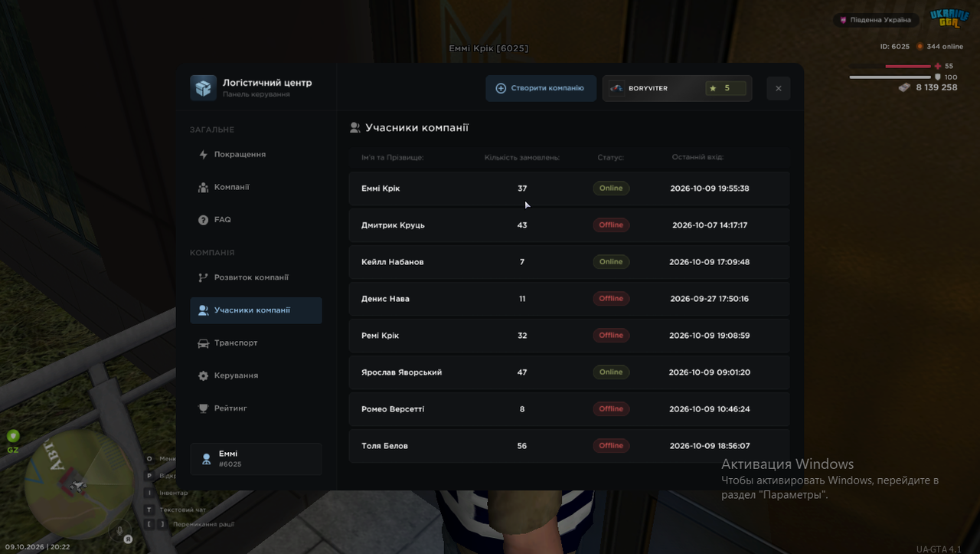The height and width of the screenshot is (554, 980).
Task: Click the Логістичний центр box logo icon
Action: tap(203, 88)
